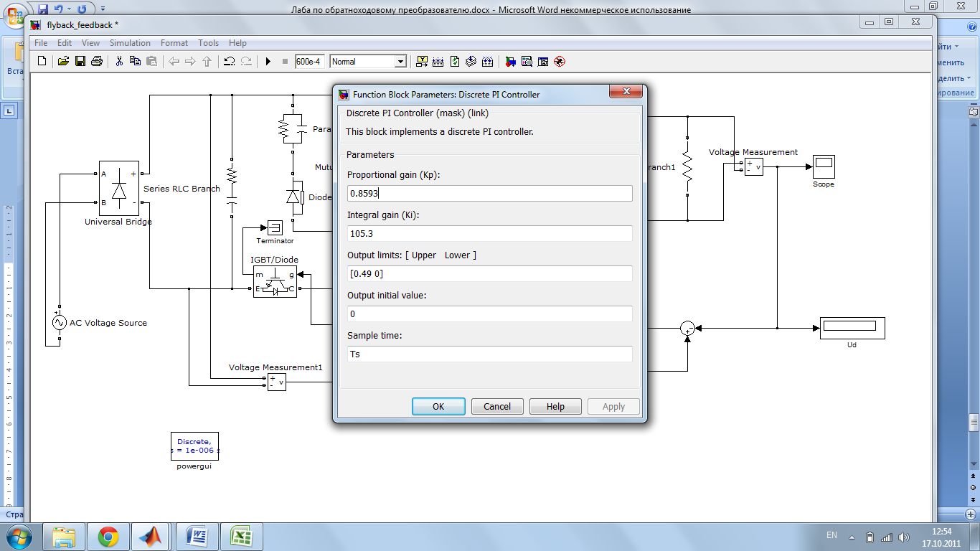Show hidden tray icons arrow
This screenshot has width=980, height=551.
tap(852, 537)
